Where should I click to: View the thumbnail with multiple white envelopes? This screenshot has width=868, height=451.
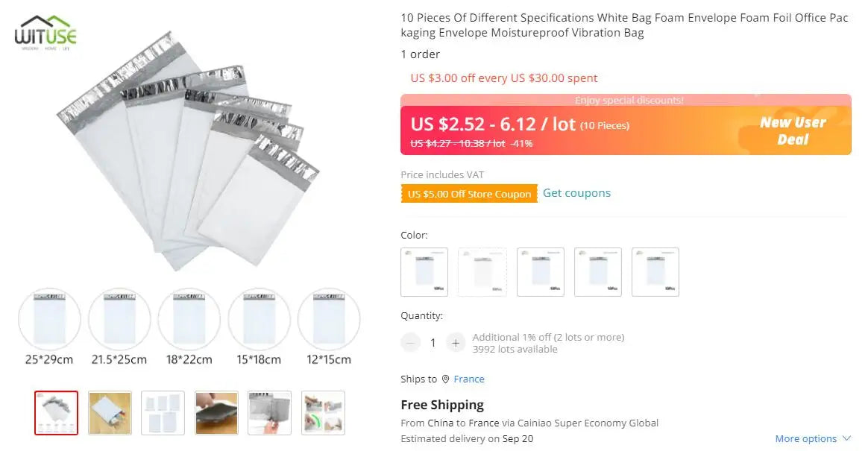point(163,413)
